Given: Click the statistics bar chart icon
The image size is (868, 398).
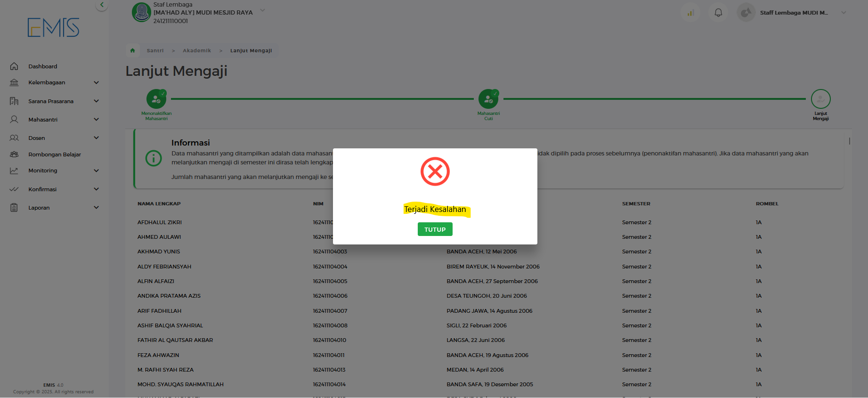Looking at the screenshot, I should pos(690,13).
